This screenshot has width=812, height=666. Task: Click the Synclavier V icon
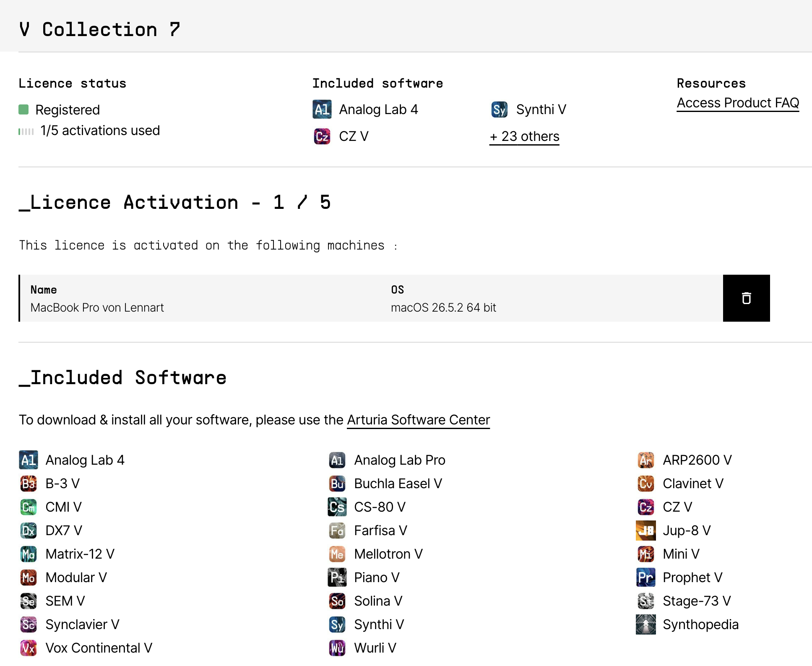[29, 624]
